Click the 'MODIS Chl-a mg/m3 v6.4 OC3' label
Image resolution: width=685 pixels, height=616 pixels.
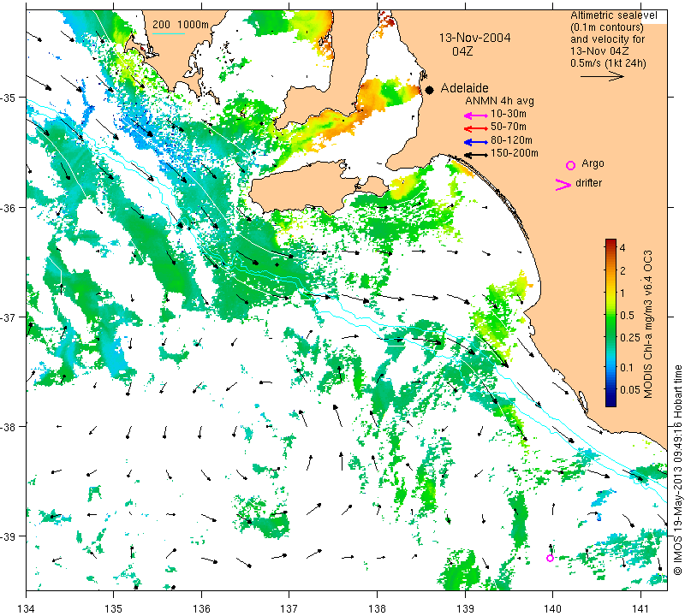click(648, 324)
